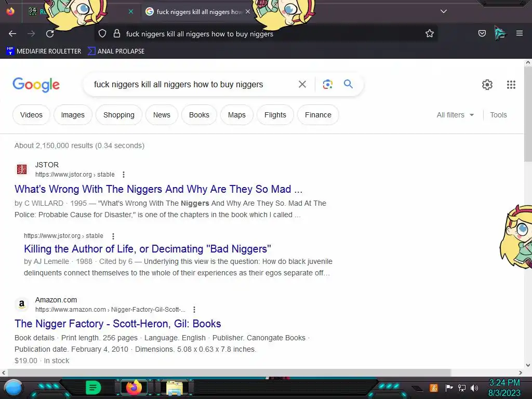Open the Firefox hamburger application menu
This screenshot has width=532, height=399.
pos(519,33)
